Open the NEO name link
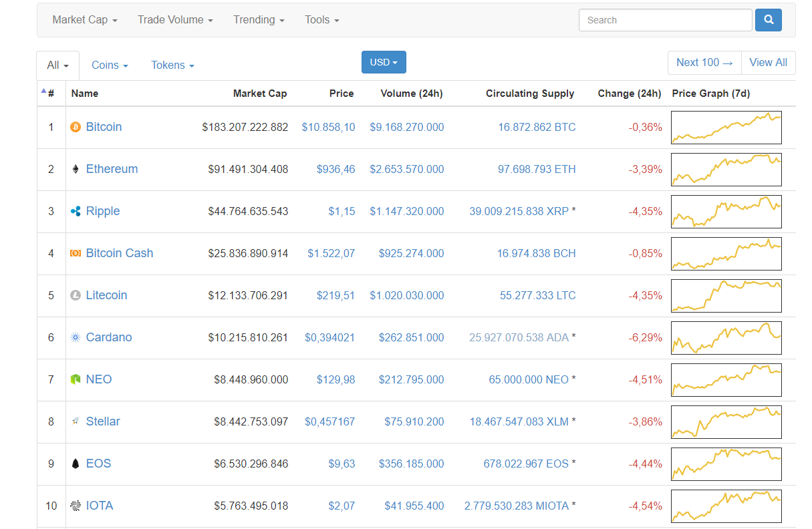 point(99,379)
